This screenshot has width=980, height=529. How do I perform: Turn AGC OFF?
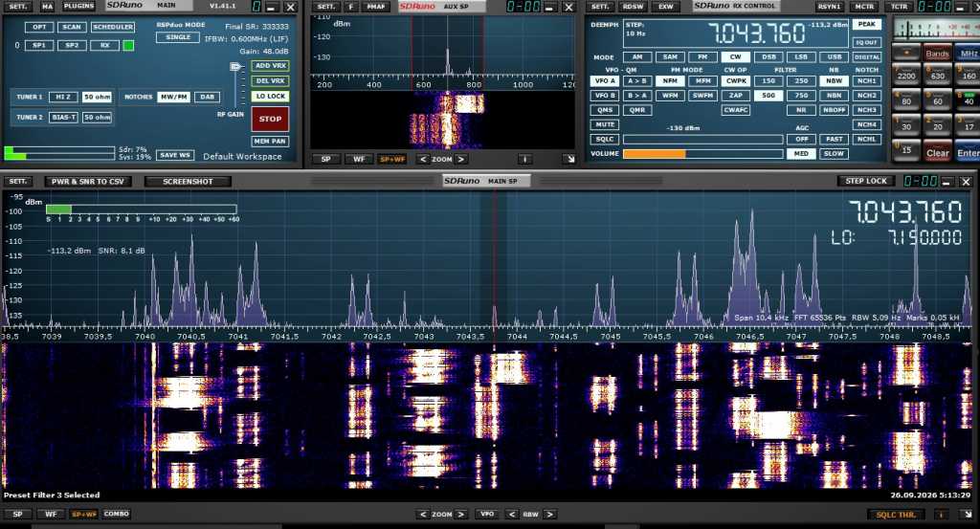(801, 140)
